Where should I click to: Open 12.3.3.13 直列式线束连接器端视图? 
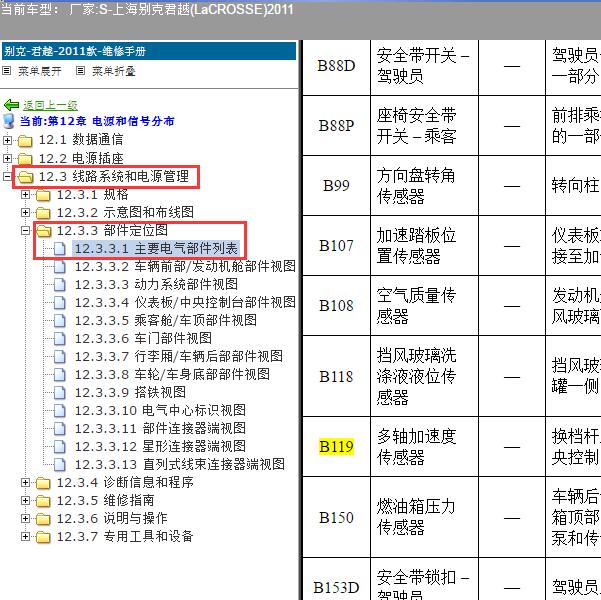180,465
